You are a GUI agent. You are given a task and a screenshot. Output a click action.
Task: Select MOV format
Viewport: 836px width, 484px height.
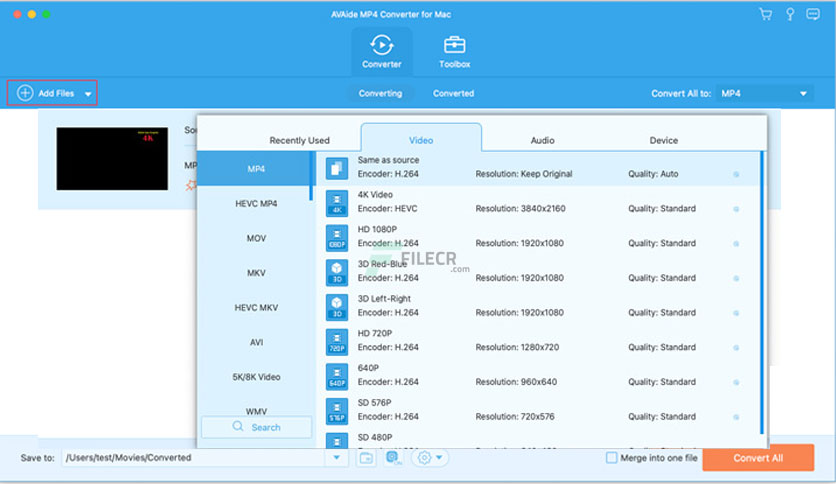(256, 238)
